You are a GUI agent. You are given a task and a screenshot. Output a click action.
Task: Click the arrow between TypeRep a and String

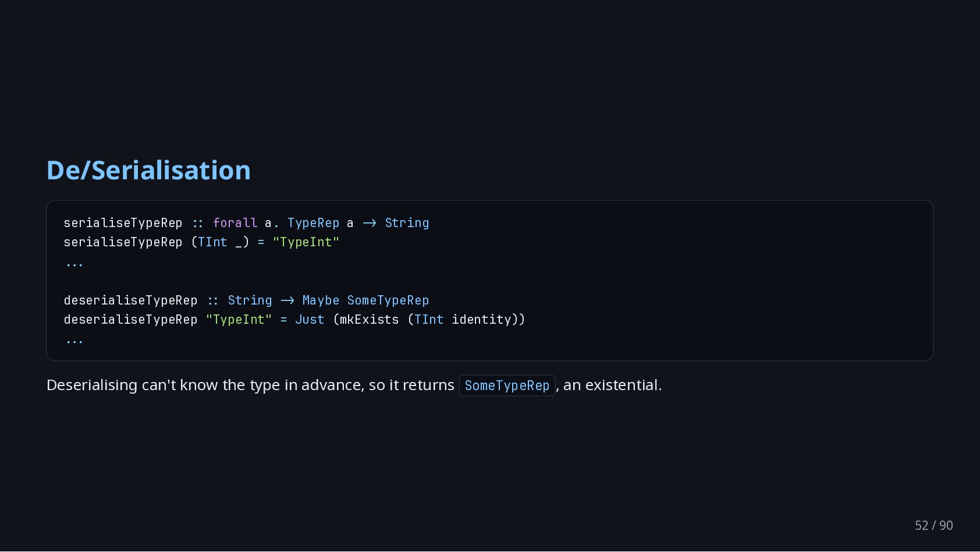370,223
